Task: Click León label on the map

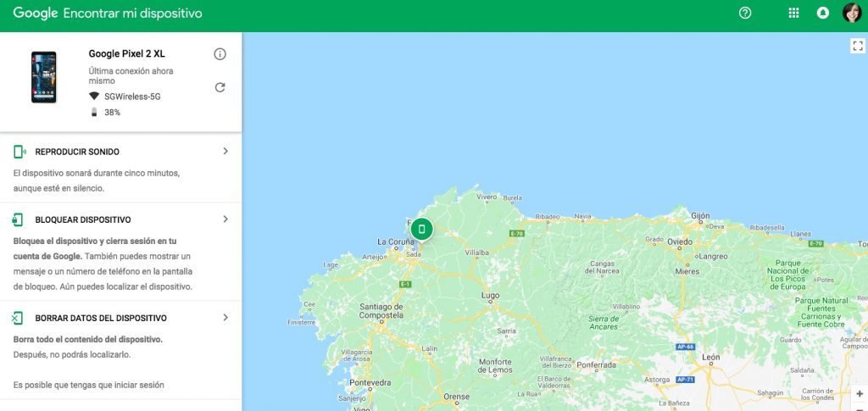Action: tap(711, 358)
